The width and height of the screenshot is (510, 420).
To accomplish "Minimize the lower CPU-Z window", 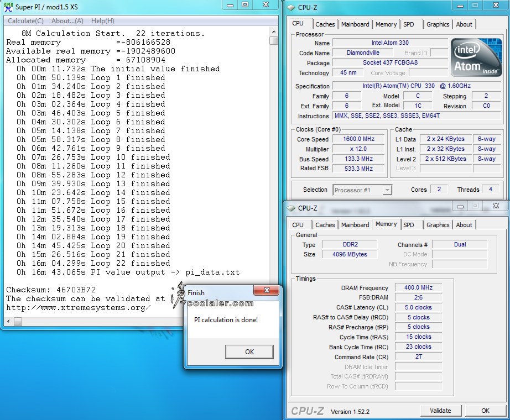I will point(460,206).
